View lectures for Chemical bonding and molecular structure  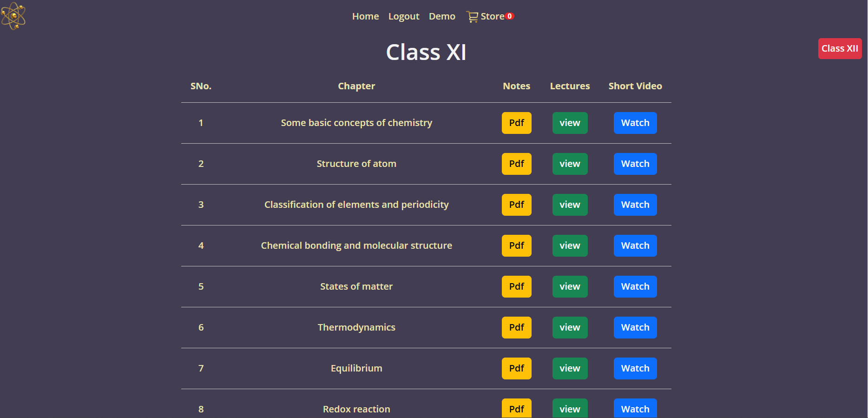click(570, 245)
